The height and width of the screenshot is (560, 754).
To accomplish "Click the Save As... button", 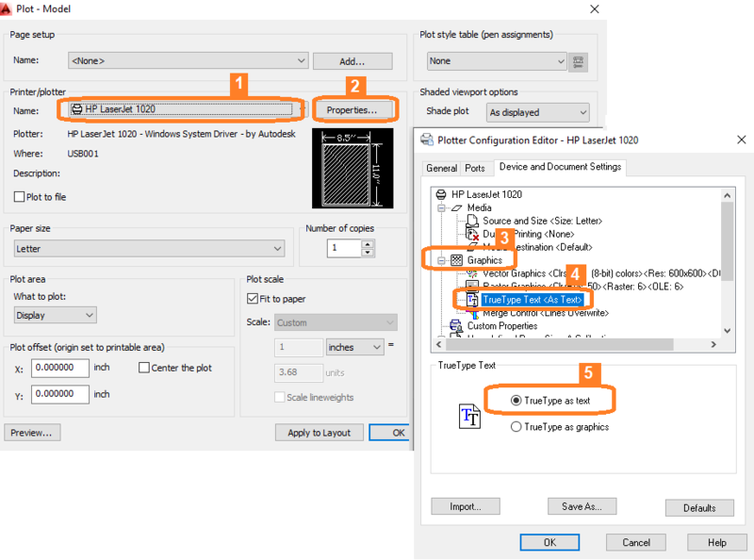I will tap(582, 506).
